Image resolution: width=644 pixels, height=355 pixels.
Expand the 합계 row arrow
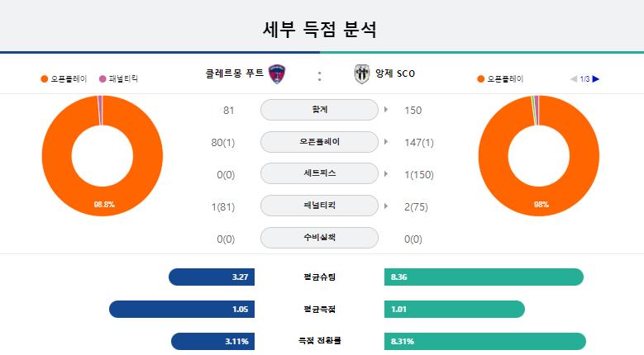[x=386, y=110]
